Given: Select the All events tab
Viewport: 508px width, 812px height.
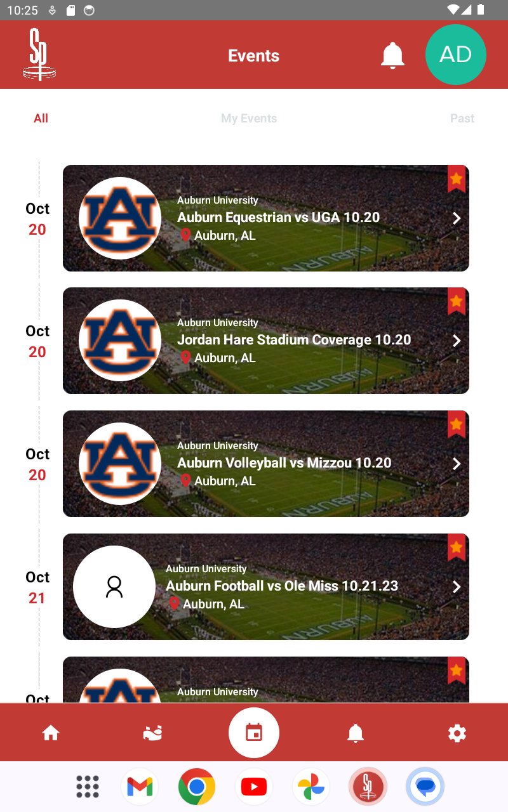Looking at the screenshot, I should pyautogui.click(x=41, y=119).
